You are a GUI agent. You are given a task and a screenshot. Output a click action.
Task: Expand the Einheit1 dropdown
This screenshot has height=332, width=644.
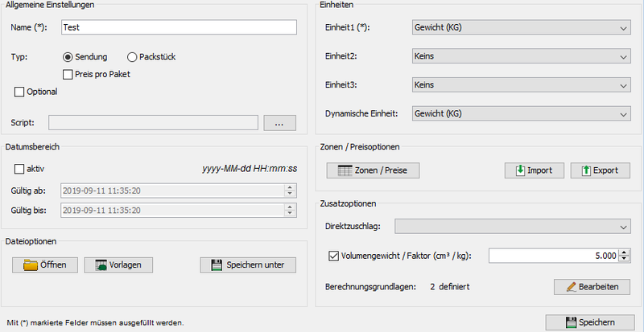520,28
